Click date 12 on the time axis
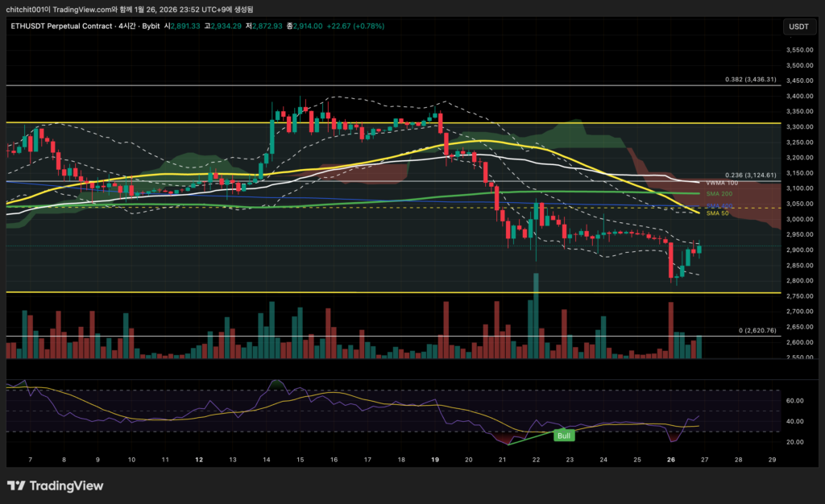This screenshot has width=825, height=504. click(x=198, y=459)
